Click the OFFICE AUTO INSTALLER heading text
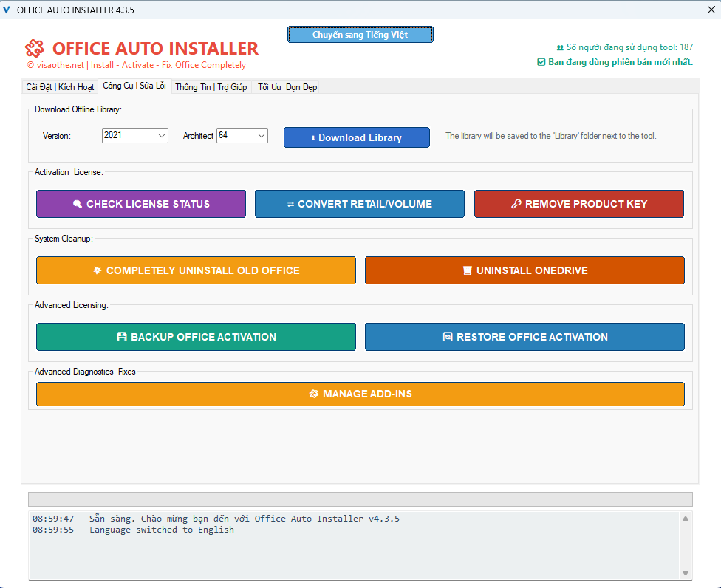 (x=155, y=48)
